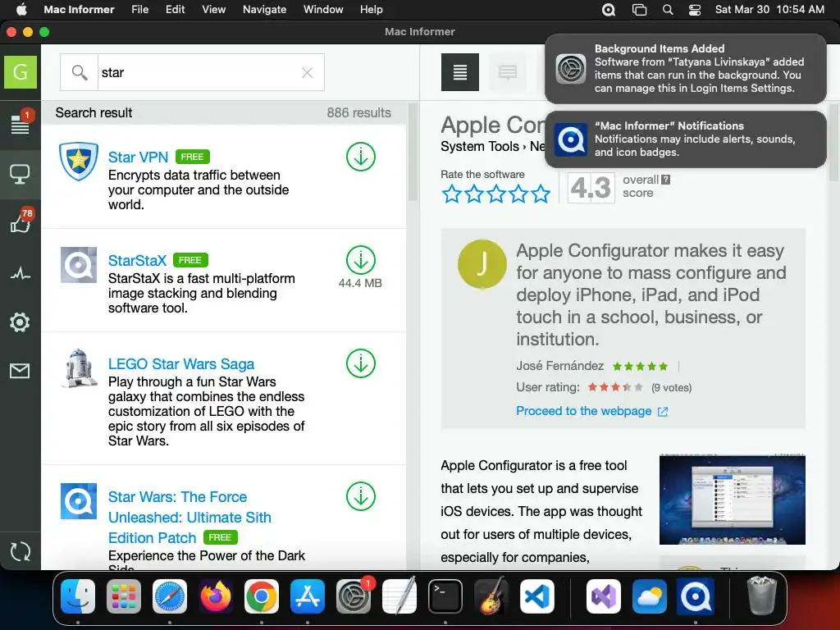The image size is (840, 630).
Task: Open Star Wars: The Force Unleashed title link
Action: 189,517
